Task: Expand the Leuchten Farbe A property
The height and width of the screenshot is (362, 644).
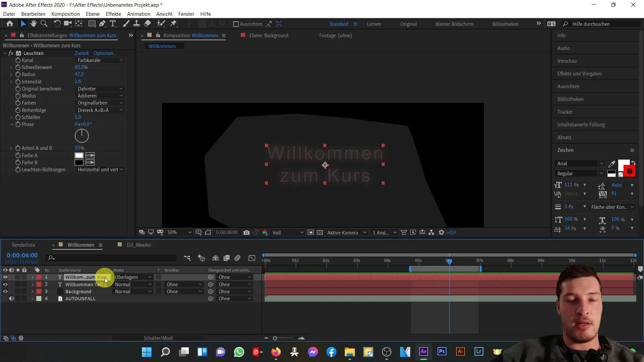Action: pos(11,155)
